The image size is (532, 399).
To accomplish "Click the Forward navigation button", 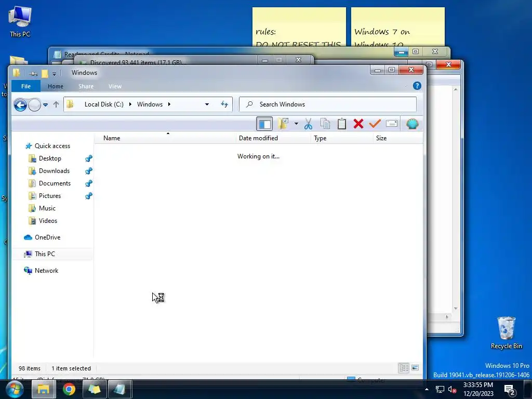I will coord(34,105).
